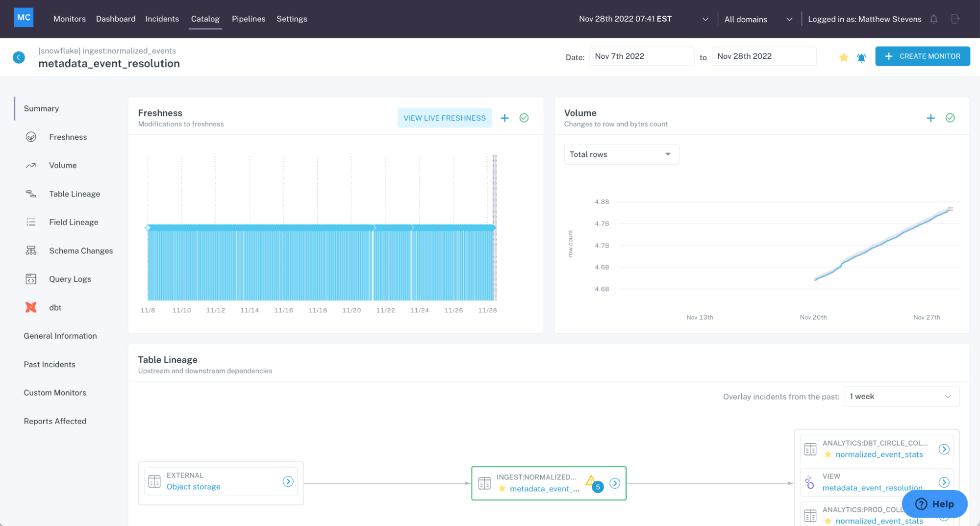Click the Table Lineage sidebar icon
Viewport: 980px width, 526px height.
click(31, 194)
